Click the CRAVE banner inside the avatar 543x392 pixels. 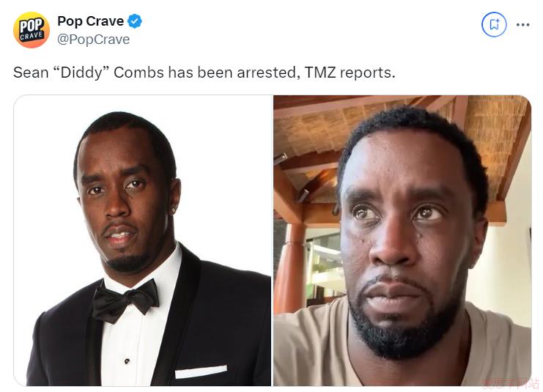coord(32,36)
